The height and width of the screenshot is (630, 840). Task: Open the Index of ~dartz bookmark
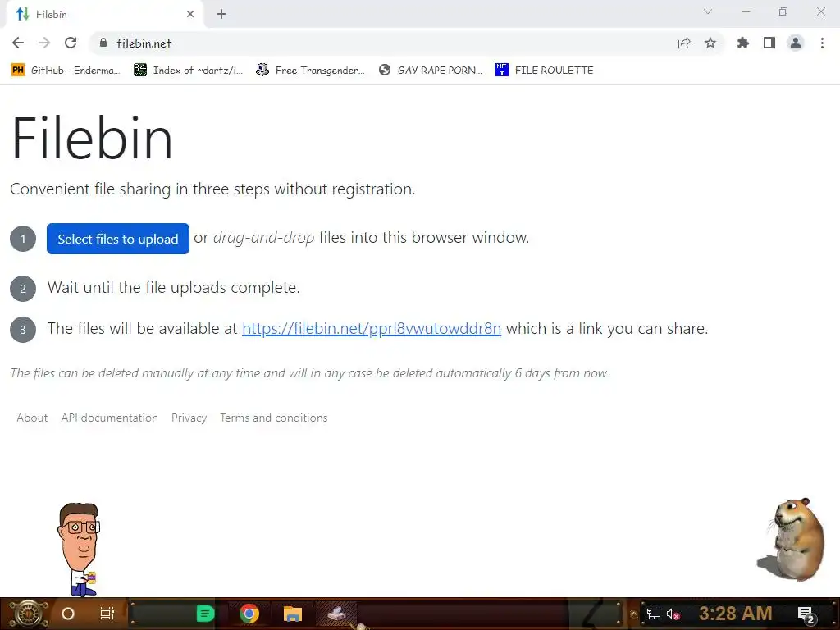click(x=188, y=71)
